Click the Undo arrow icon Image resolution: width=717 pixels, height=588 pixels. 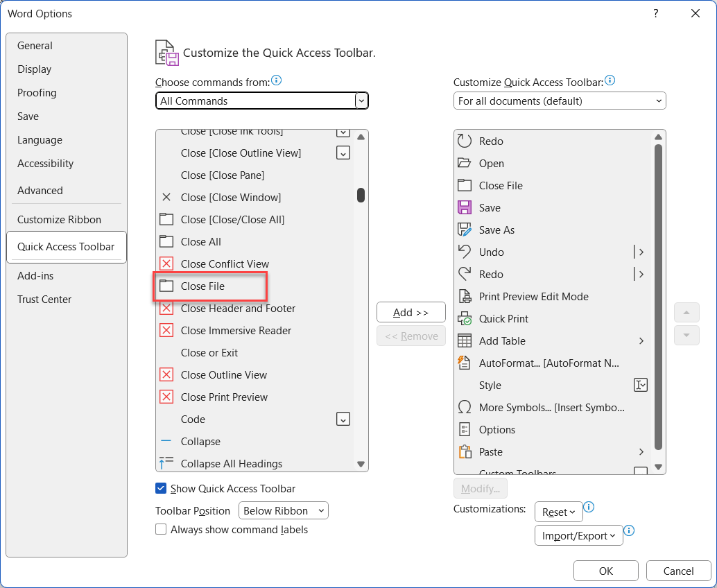[x=465, y=252]
